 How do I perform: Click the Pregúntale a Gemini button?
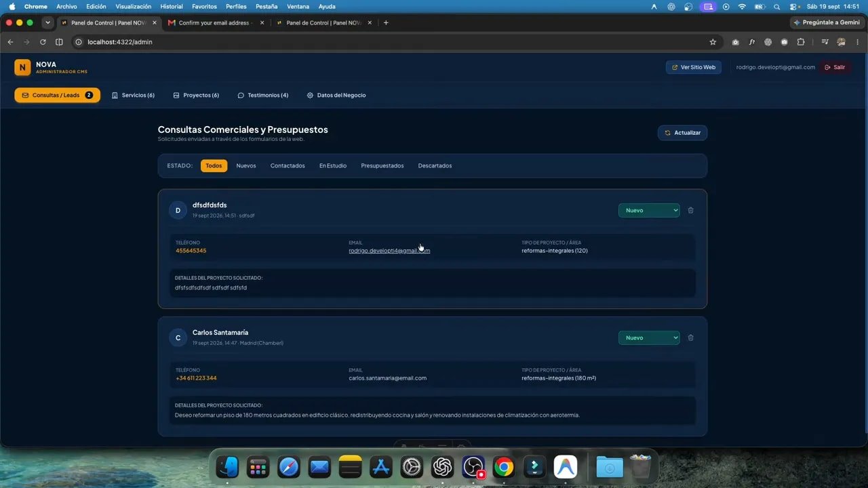pos(827,22)
